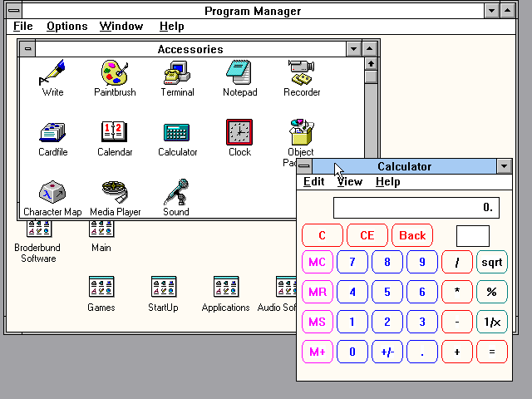Viewport: 532px width, 399px height.
Task: Open Calculator Help menu
Action: coord(388,181)
